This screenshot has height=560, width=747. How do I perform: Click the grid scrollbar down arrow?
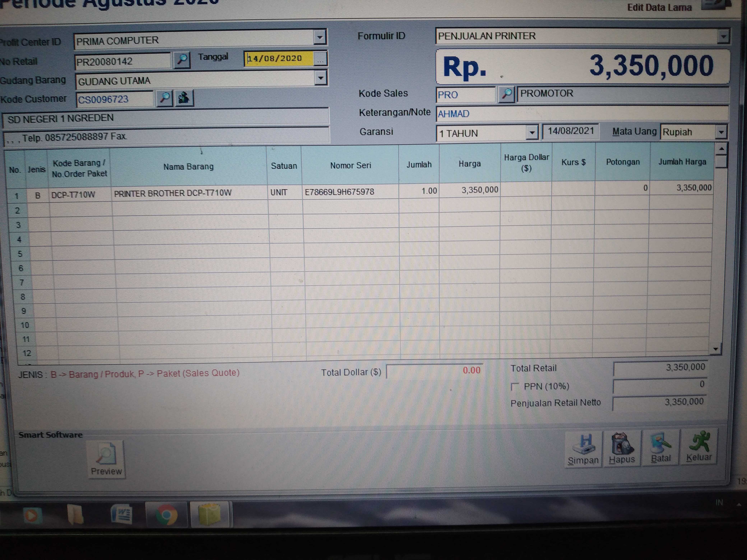[x=715, y=349]
